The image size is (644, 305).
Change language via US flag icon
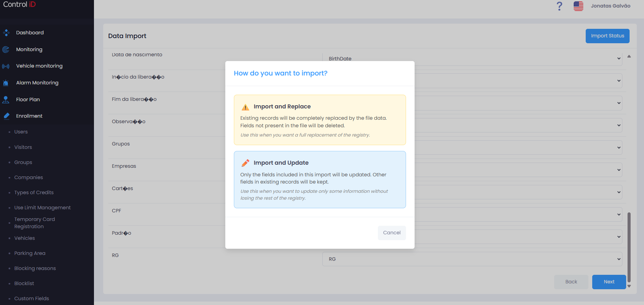coord(579,6)
